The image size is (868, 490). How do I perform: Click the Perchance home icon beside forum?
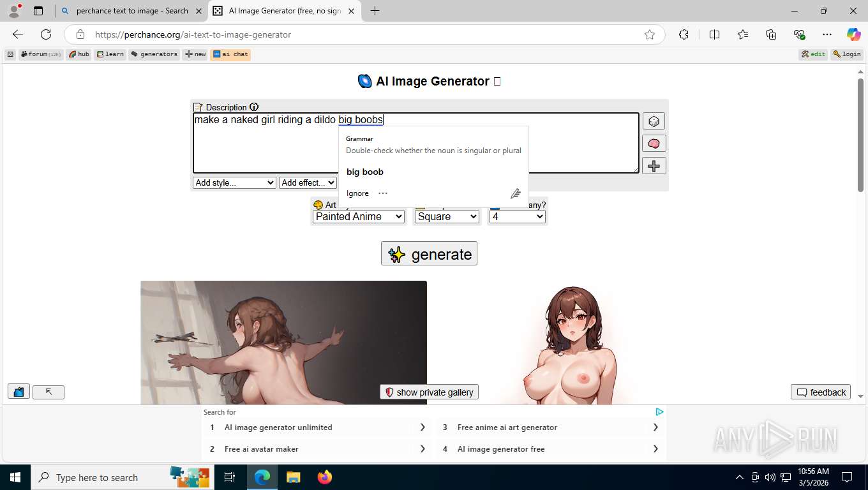10,54
